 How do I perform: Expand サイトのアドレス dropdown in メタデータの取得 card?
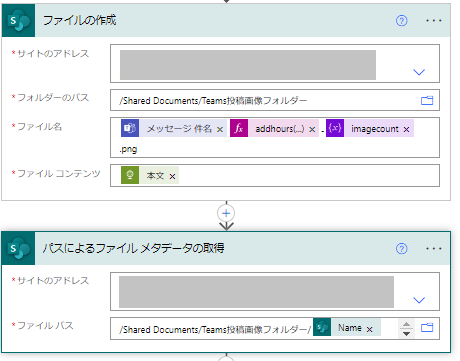pos(419,300)
